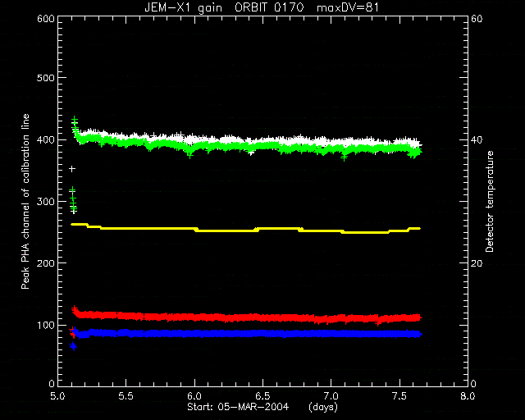Click the 6.5 tick label on x-axis

pos(262,396)
